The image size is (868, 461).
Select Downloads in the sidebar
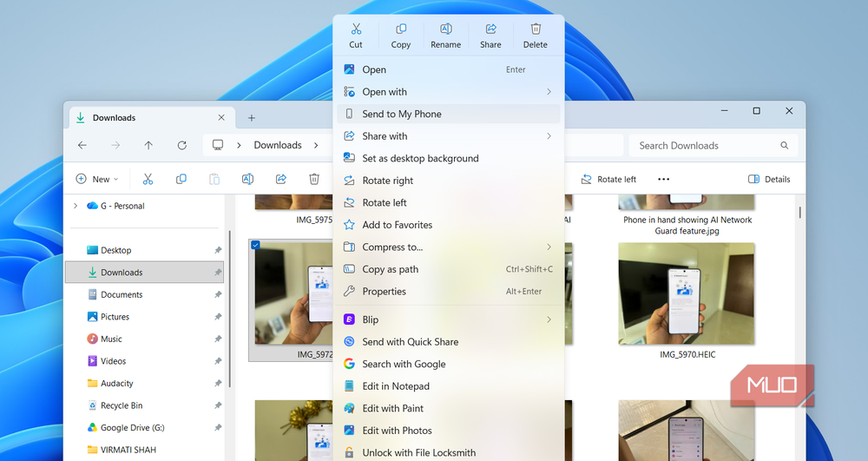click(144, 273)
